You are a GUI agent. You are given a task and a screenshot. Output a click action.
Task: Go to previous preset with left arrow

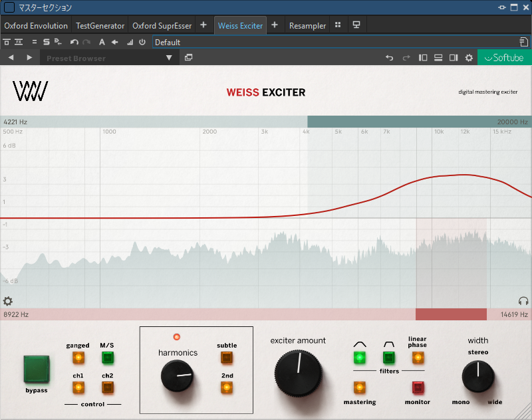pos(11,58)
